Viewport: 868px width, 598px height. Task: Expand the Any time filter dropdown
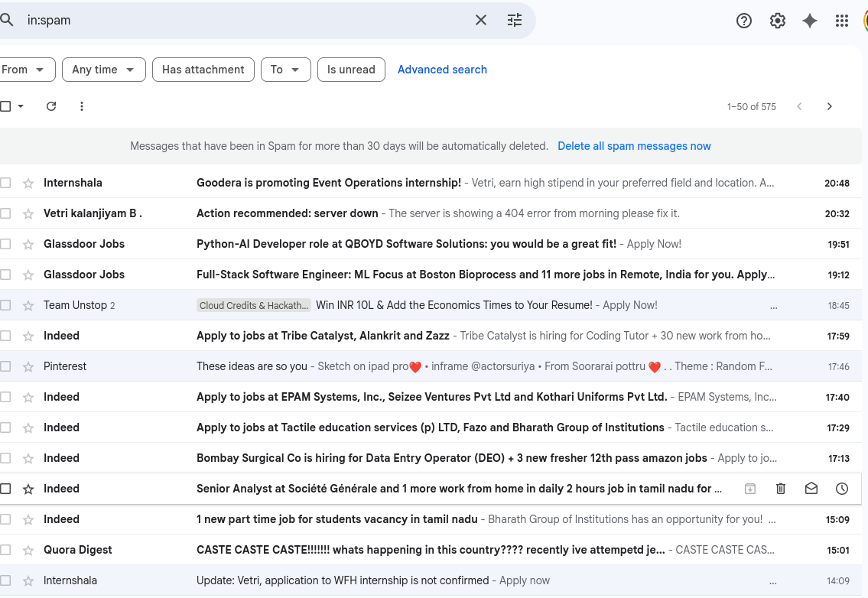(x=104, y=70)
